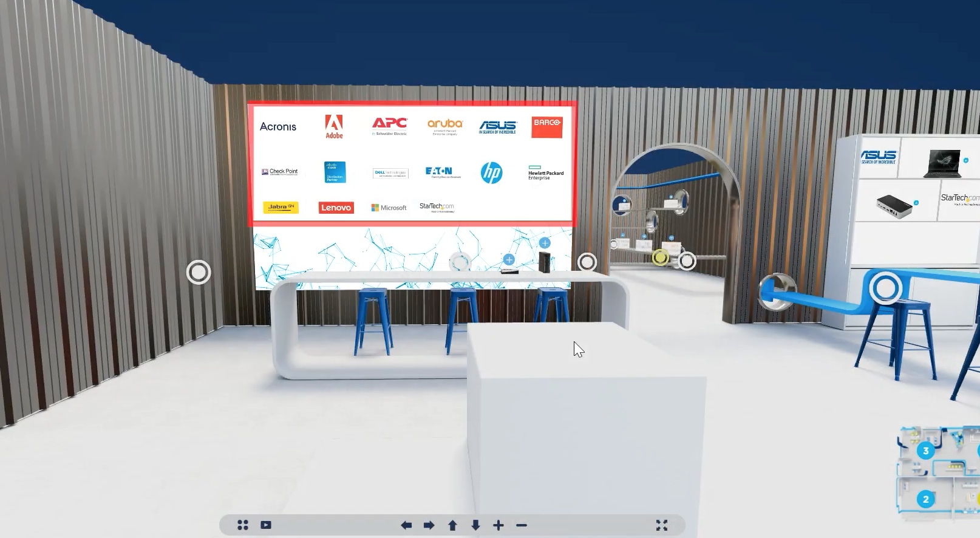Pan view left with left arrow
Viewport: 980px width, 538px height.
click(406, 525)
